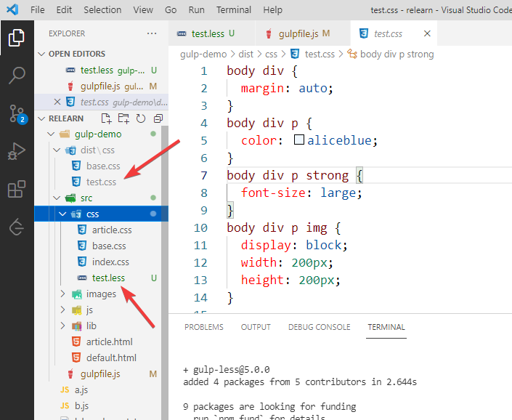
Task: Collapse the gulp-demo folder
Action: pos(51,134)
